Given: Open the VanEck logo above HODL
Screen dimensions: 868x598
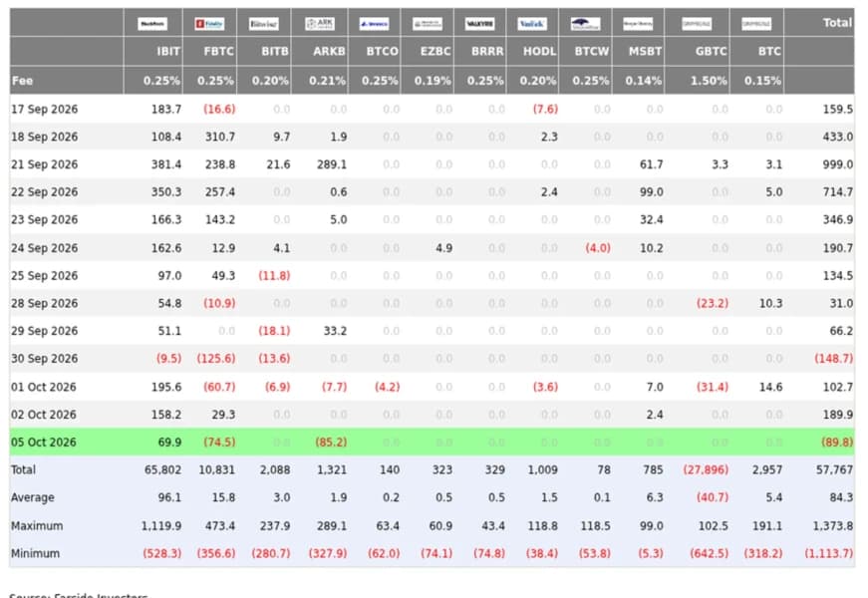Looking at the screenshot, I should tap(532, 24).
